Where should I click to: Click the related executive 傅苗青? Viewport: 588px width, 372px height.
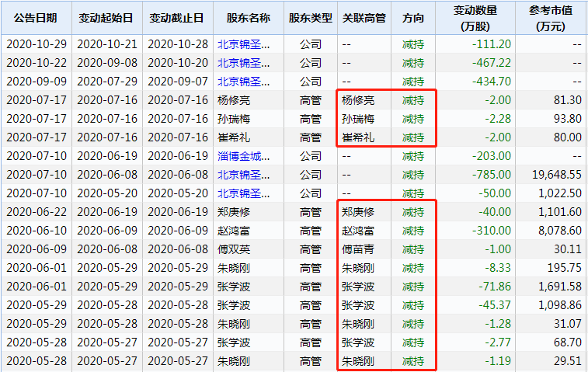pos(358,249)
